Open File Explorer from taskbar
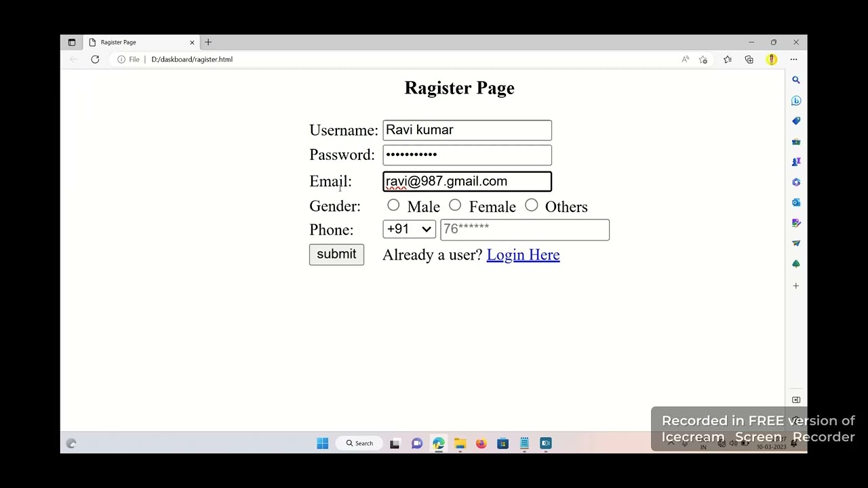 [460, 443]
